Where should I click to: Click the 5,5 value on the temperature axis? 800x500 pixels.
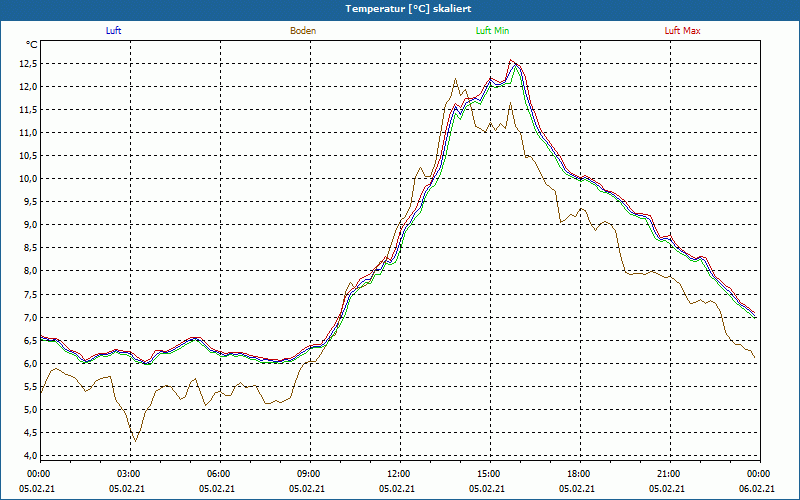[x=30, y=386]
